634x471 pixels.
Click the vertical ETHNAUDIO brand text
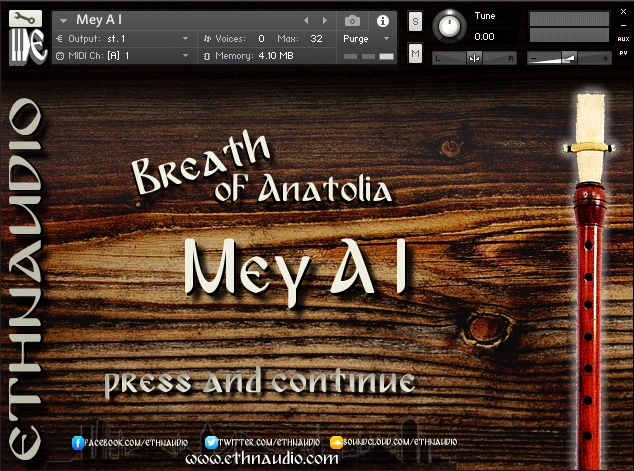coord(25,279)
